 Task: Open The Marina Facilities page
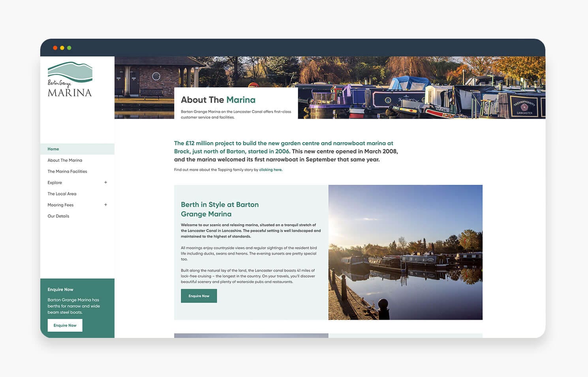pyautogui.click(x=67, y=171)
